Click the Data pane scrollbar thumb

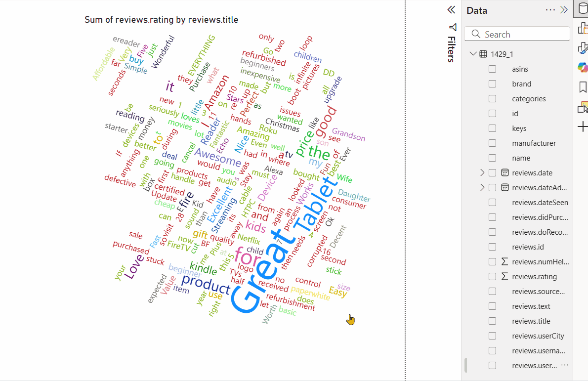tap(465, 365)
